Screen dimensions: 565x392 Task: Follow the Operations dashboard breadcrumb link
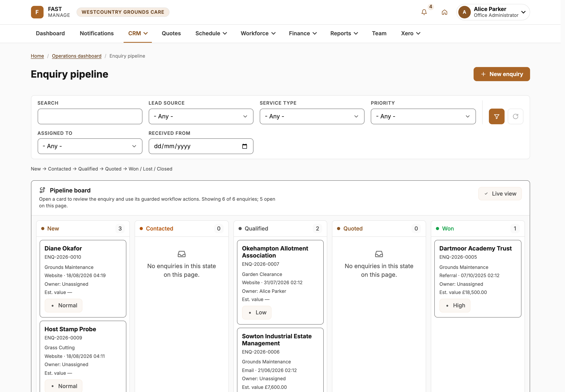(77, 56)
